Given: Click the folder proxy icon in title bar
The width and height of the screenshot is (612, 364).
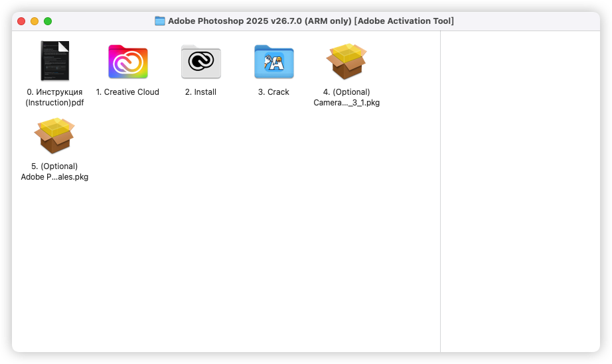Looking at the screenshot, I should (x=159, y=21).
